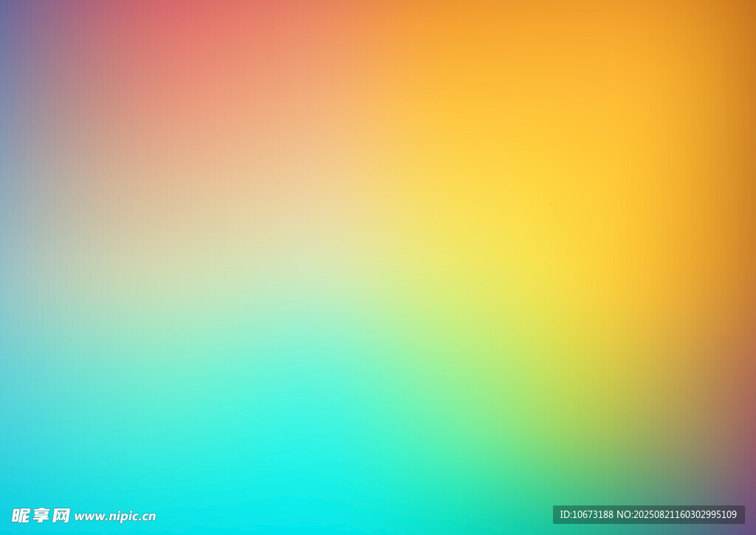Pick the bright yellow area of the gradient
The image size is (756, 535).
532,222
